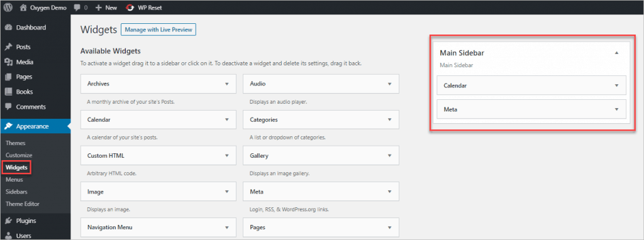
Task: Click the home icon beside Oxygen Demo
Action: tap(23, 8)
